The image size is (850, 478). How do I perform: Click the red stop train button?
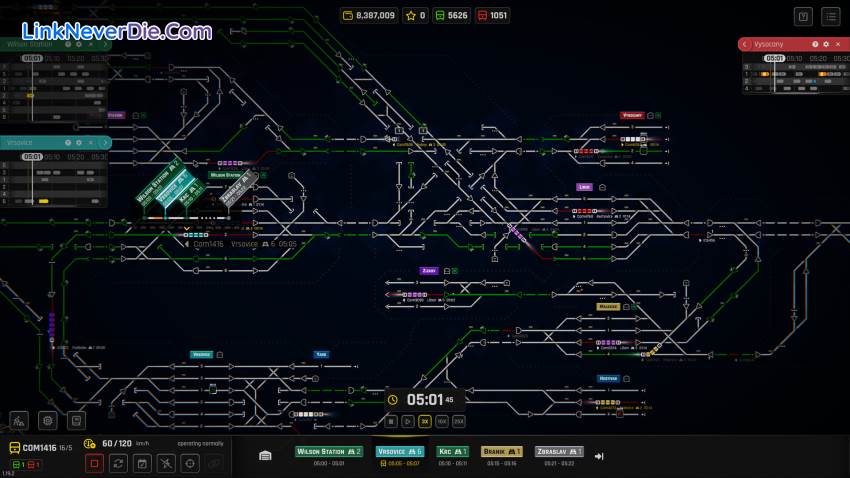pos(95,463)
